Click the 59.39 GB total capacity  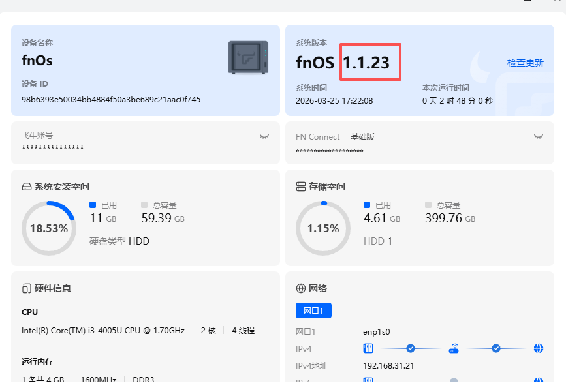[163, 219]
